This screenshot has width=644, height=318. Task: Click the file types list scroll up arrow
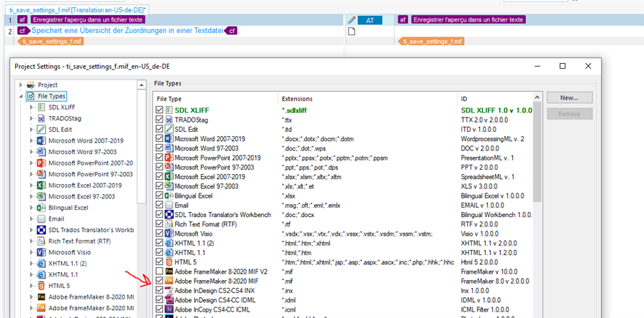[x=537, y=97]
